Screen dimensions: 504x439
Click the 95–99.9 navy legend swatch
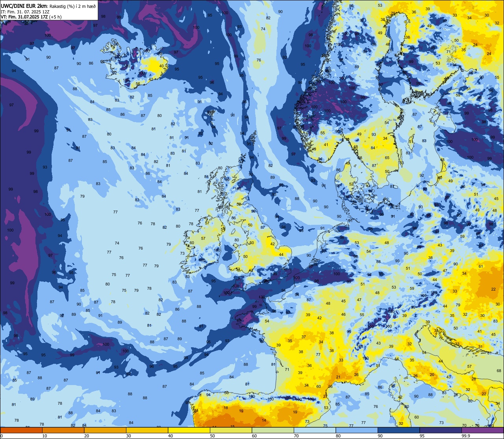pyautogui.click(x=441, y=430)
